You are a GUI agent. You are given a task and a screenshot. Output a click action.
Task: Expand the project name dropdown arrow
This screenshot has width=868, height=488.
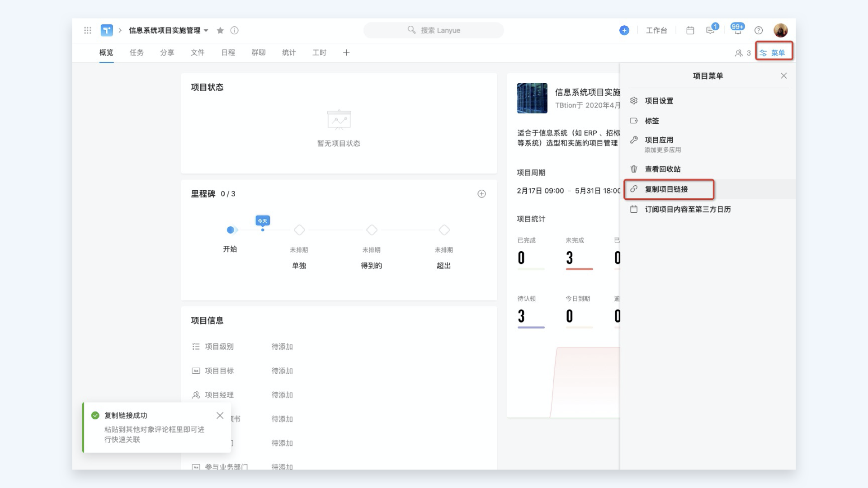coord(206,30)
